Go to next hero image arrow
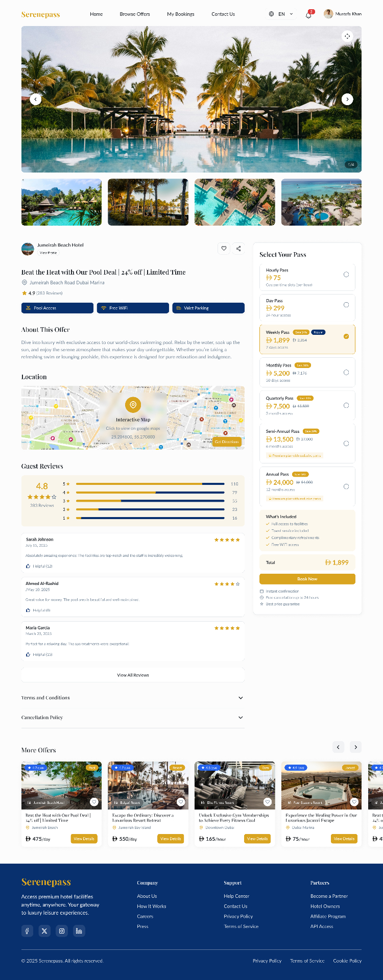Screen dimensions: 383x980 (347, 99)
